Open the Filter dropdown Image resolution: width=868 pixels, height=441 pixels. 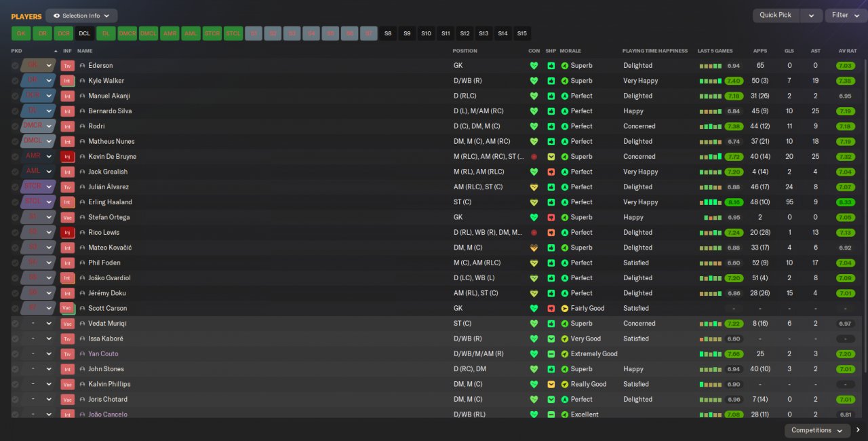[846, 16]
